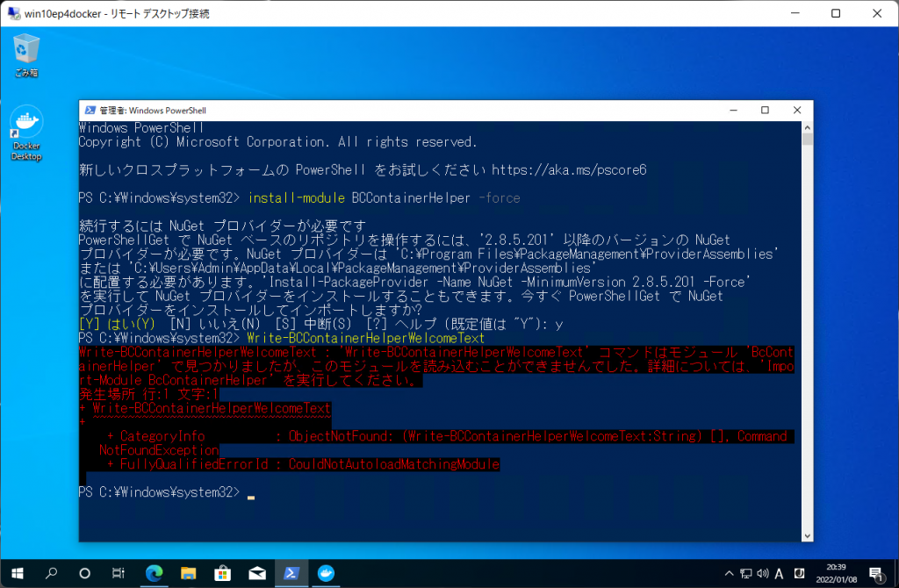Click the Write-BCContainerHelperWelcomeText command at prompt
Screen dimensions: 899x588
(365, 338)
